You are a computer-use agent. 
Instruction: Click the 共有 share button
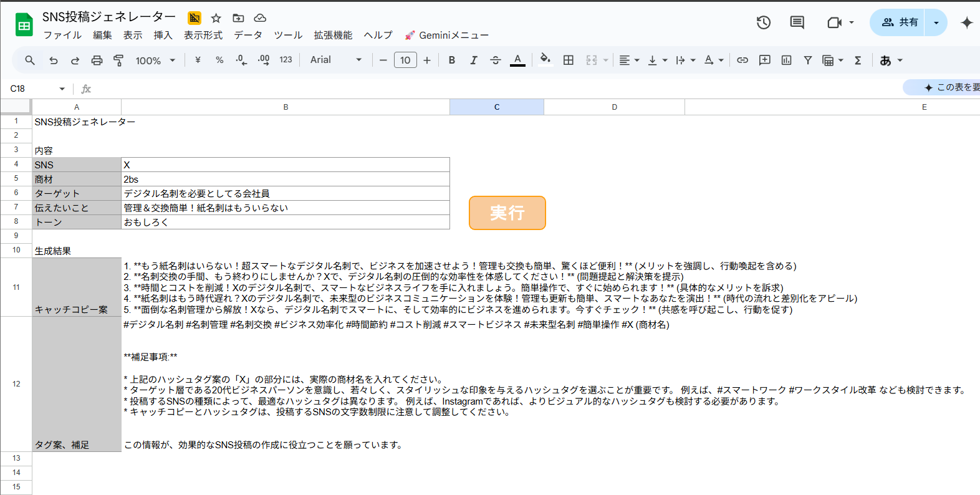pyautogui.click(x=898, y=22)
